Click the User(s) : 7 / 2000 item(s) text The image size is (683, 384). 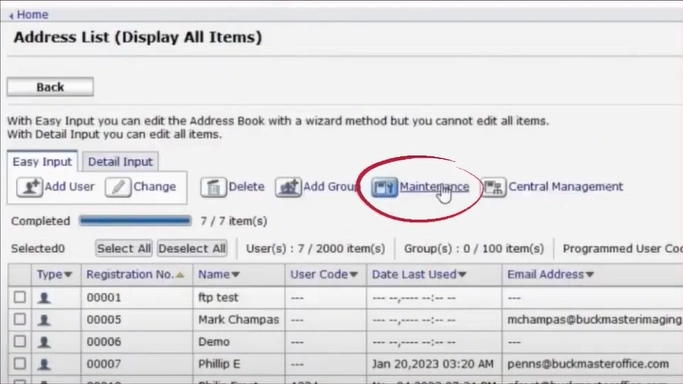(x=315, y=249)
